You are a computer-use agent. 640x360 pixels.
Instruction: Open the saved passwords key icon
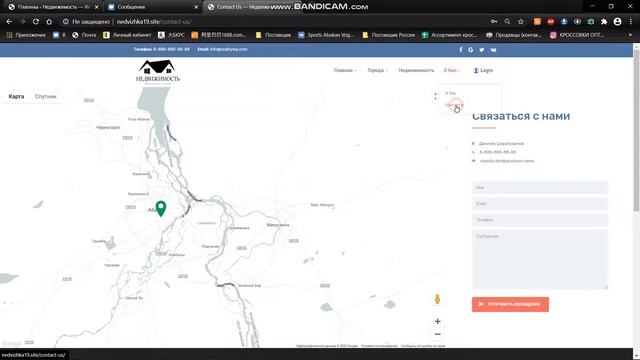coord(494,22)
